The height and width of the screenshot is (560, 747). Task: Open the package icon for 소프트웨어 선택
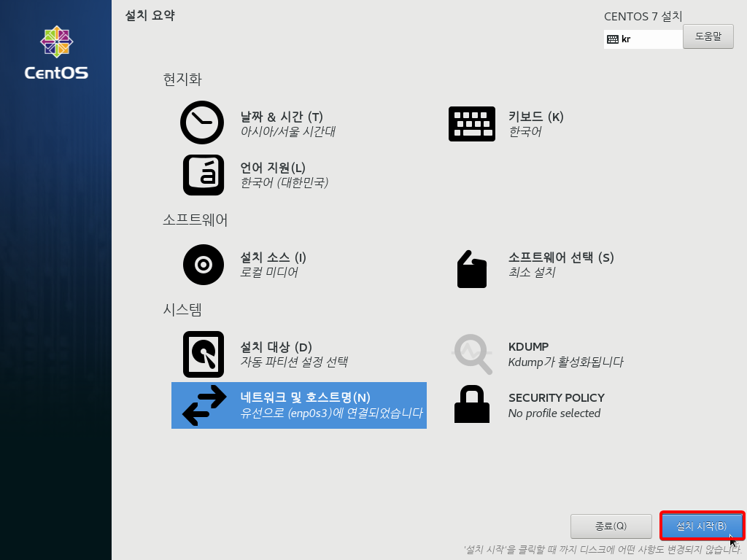point(472,269)
